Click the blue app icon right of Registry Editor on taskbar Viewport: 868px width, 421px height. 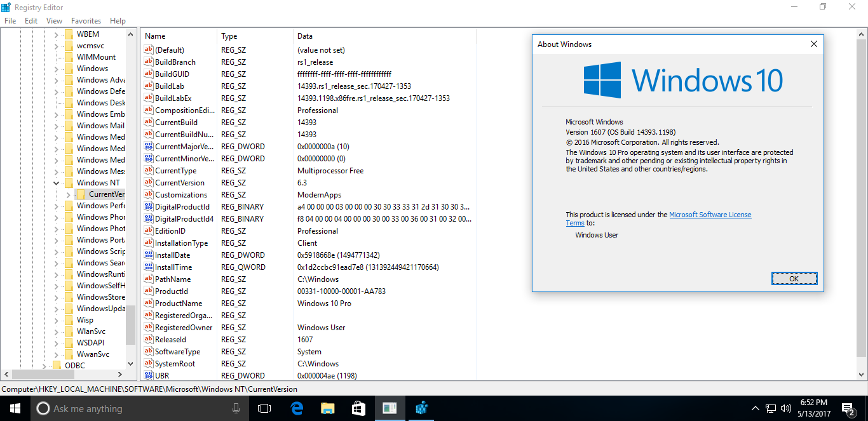pos(421,408)
